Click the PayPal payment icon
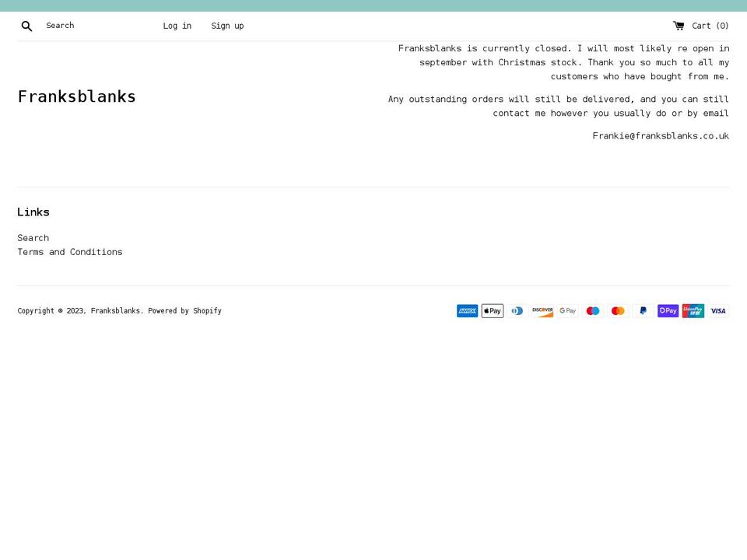 644,311
